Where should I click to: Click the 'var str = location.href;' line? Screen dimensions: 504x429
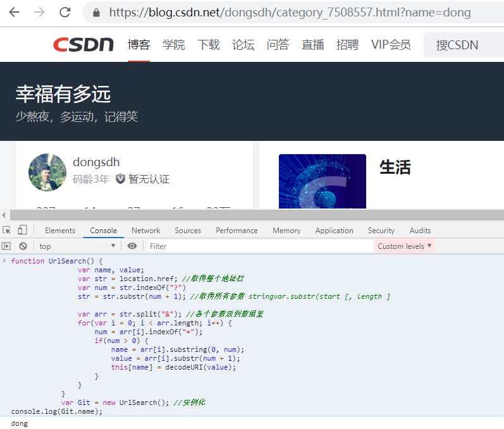pyautogui.click(x=161, y=279)
